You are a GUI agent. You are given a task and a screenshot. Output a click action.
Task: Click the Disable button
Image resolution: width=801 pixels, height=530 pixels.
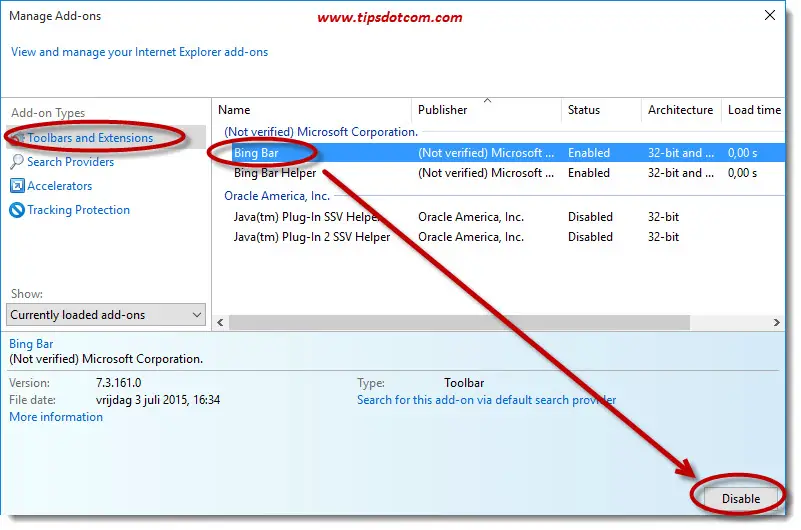coord(741,498)
